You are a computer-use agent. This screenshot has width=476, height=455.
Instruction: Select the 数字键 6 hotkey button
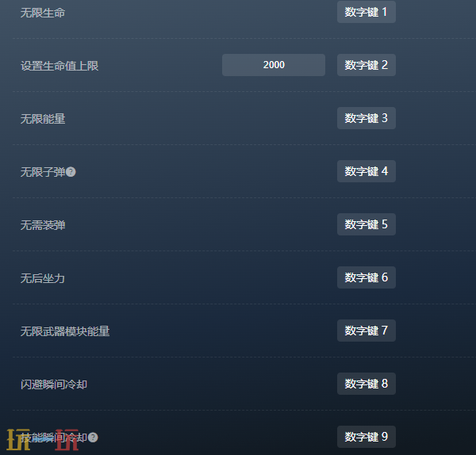coord(366,277)
